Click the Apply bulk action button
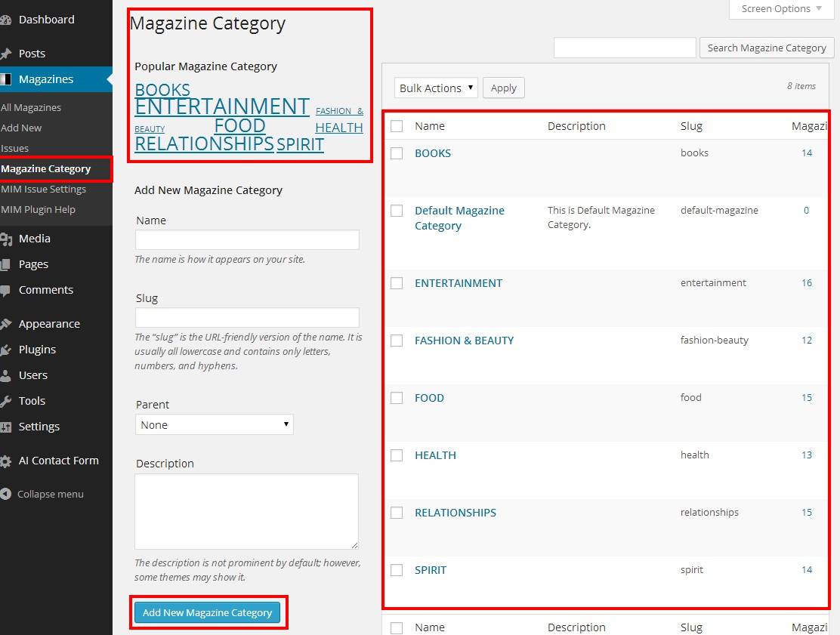This screenshot has width=840, height=635. [x=504, y=88]
